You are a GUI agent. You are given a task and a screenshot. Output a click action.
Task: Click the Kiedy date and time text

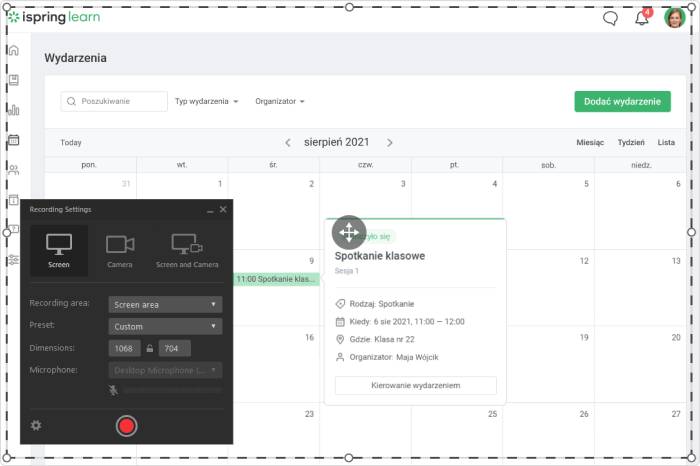(407, 321)
